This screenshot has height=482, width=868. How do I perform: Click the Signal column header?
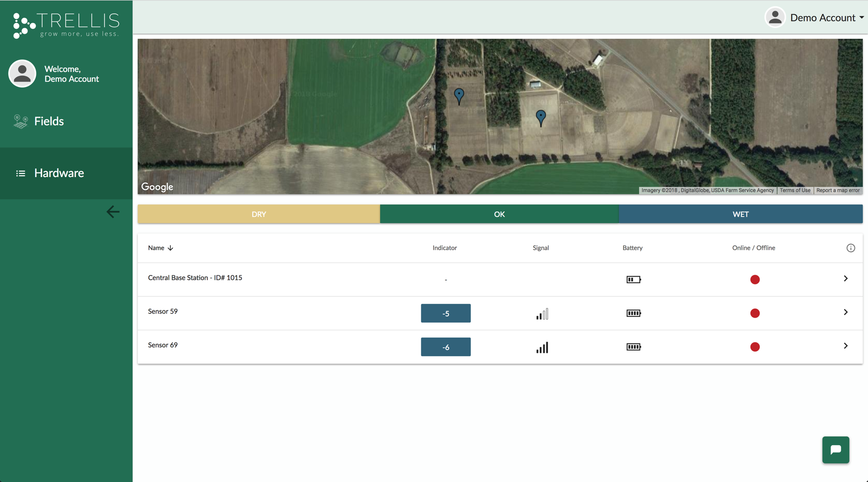point(541,248)
